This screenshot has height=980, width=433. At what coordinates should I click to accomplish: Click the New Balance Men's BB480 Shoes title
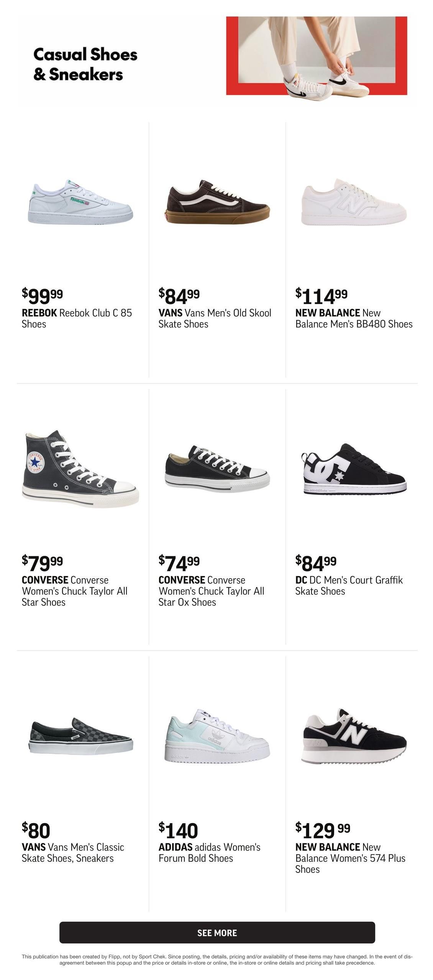(354, 318)
